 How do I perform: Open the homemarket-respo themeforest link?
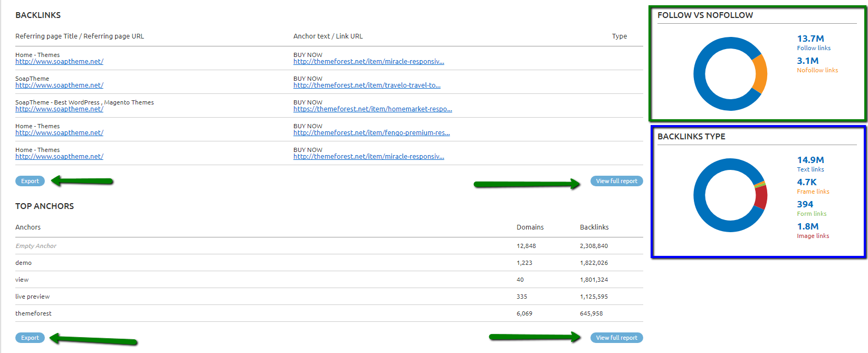[x=373, y=109]
